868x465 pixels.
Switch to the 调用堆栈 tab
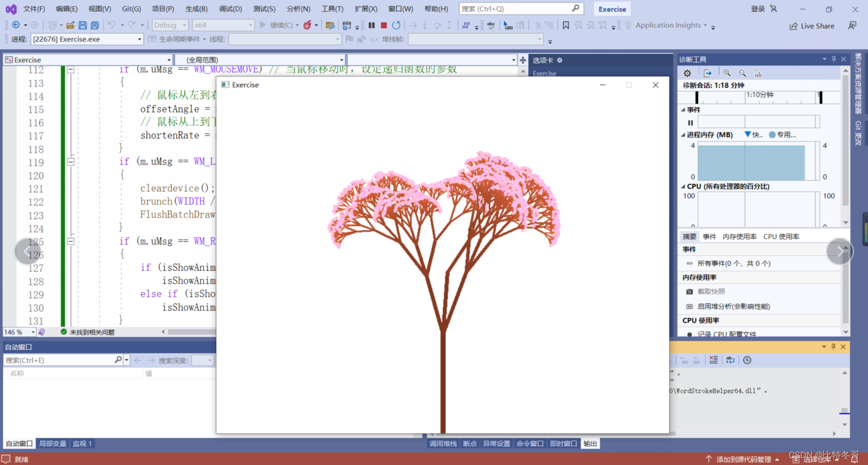443,444
